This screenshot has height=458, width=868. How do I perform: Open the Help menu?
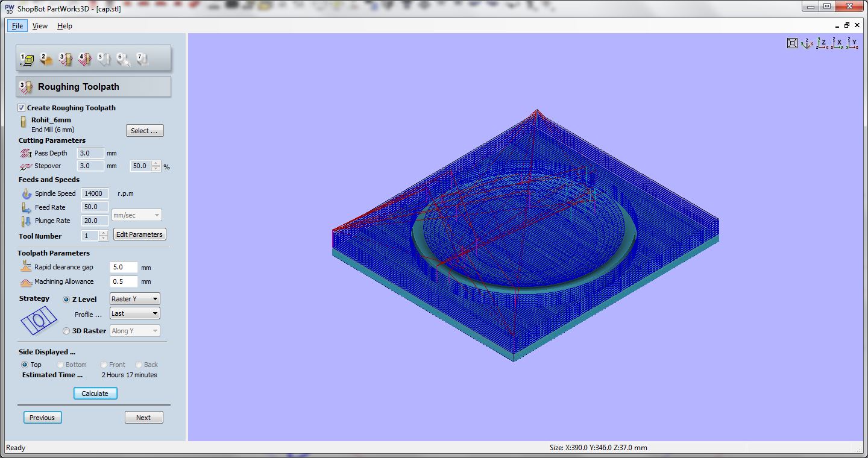click(64, 26)
